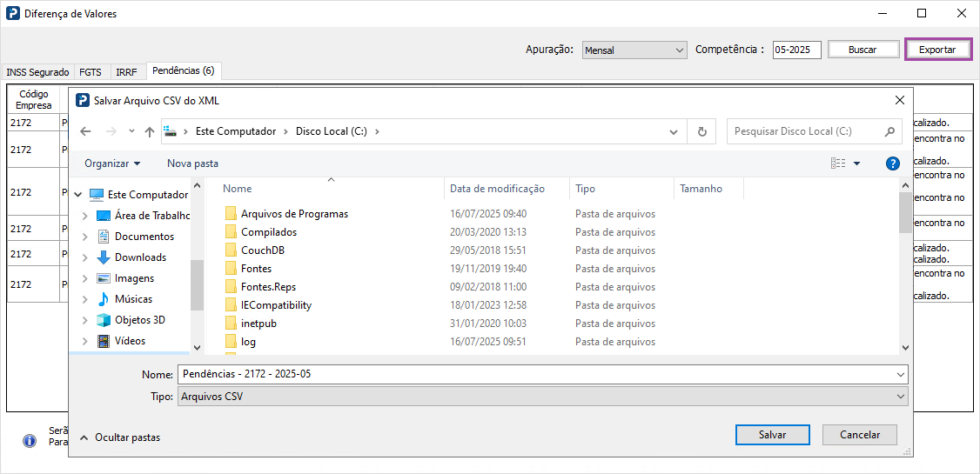Sort by Data de modificação column
The width and height of the screenshot is (980, 474).
point(507,189)
